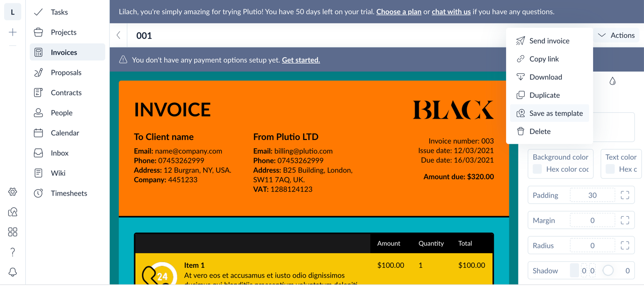The width and height of the screenshot is (644, 286).
Task: Open the settings gear icon
Action: coord(13,192)
